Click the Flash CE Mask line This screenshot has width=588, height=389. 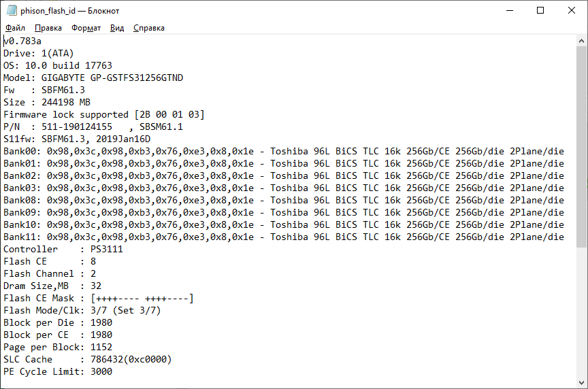pyautogui.click(x=98, y=299)
